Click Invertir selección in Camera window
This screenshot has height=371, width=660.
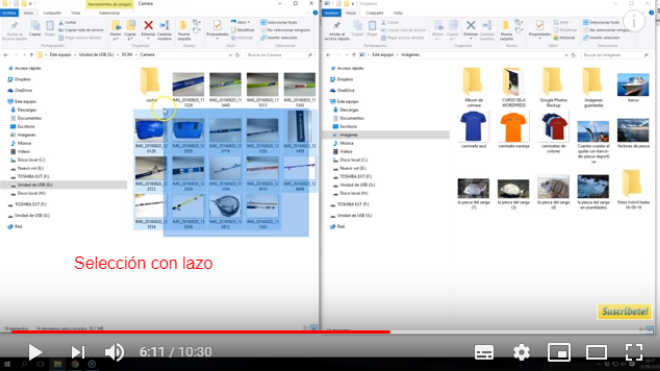279,37
